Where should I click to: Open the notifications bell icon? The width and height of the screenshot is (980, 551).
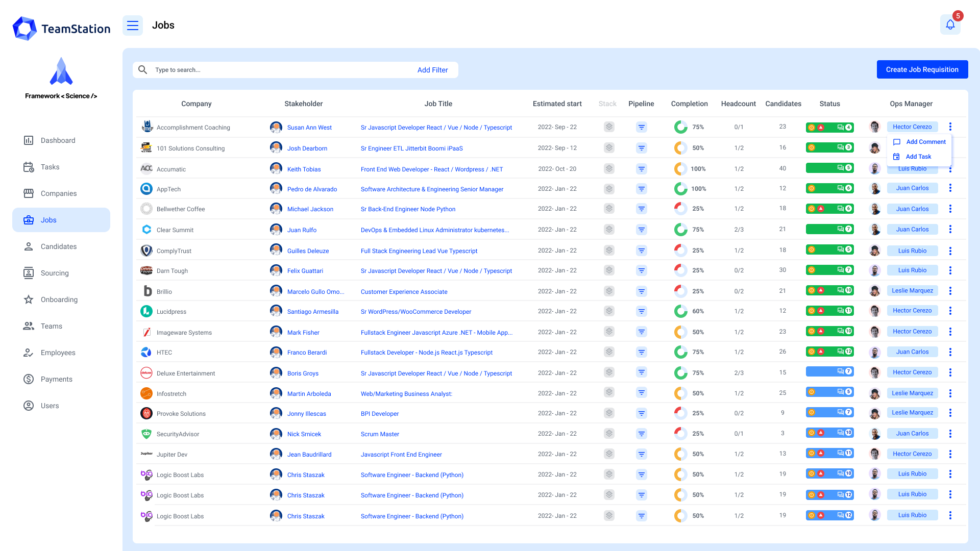[950, 24]
